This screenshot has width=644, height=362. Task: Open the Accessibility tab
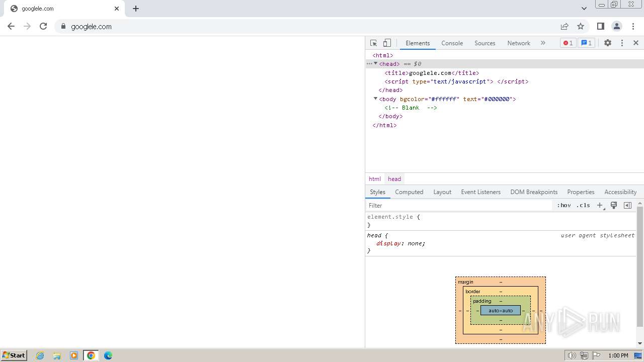[x=620, y=192]
